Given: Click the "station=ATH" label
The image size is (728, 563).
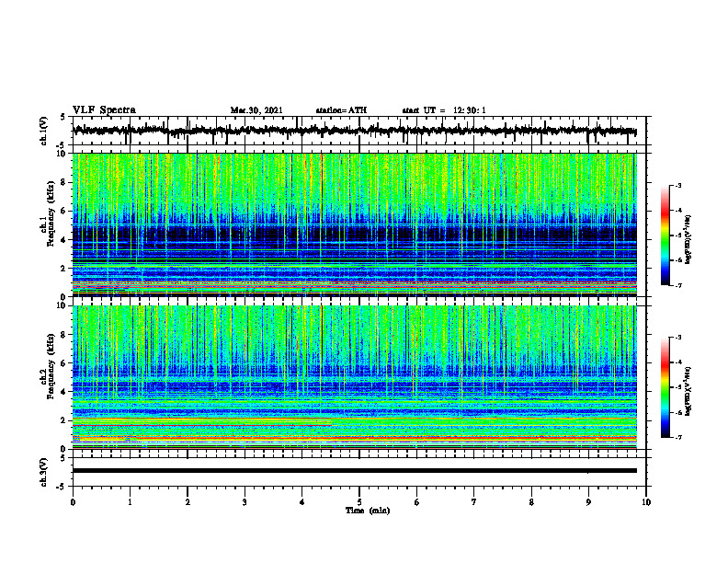Looking at the screenshot, I should click(x=341, y=110).
